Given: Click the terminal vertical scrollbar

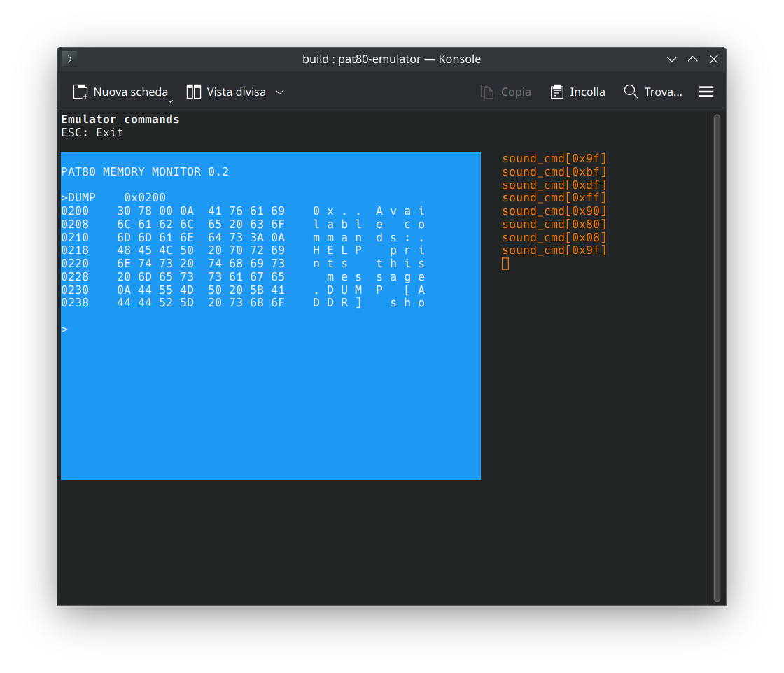Looking at the screenshot, I should 717,357.
